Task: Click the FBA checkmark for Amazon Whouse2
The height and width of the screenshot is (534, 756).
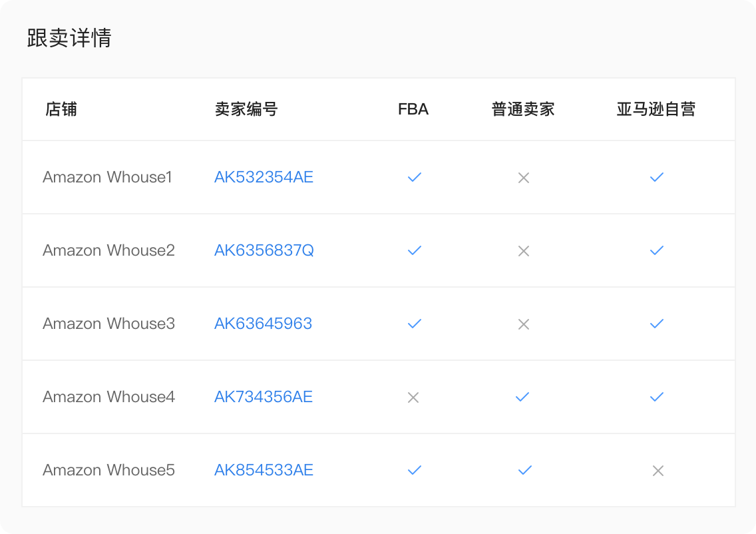Action: click(414, 250)
